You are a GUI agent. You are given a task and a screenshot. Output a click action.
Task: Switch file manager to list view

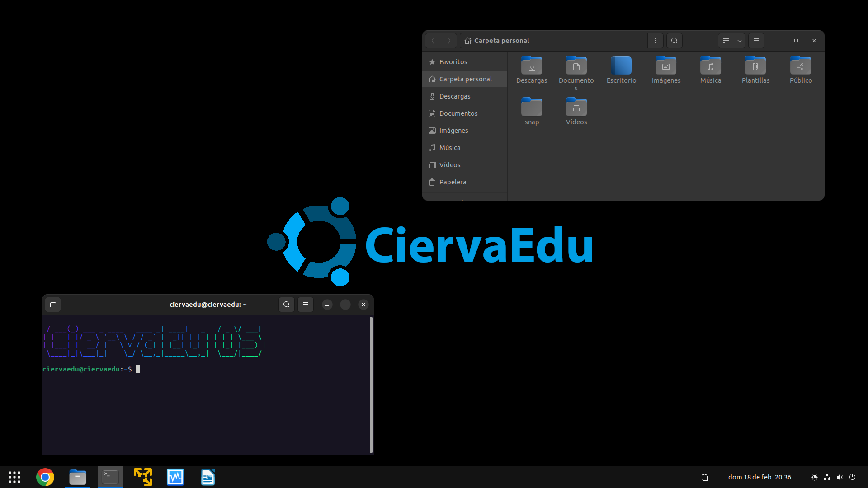[x=726, y=41]
